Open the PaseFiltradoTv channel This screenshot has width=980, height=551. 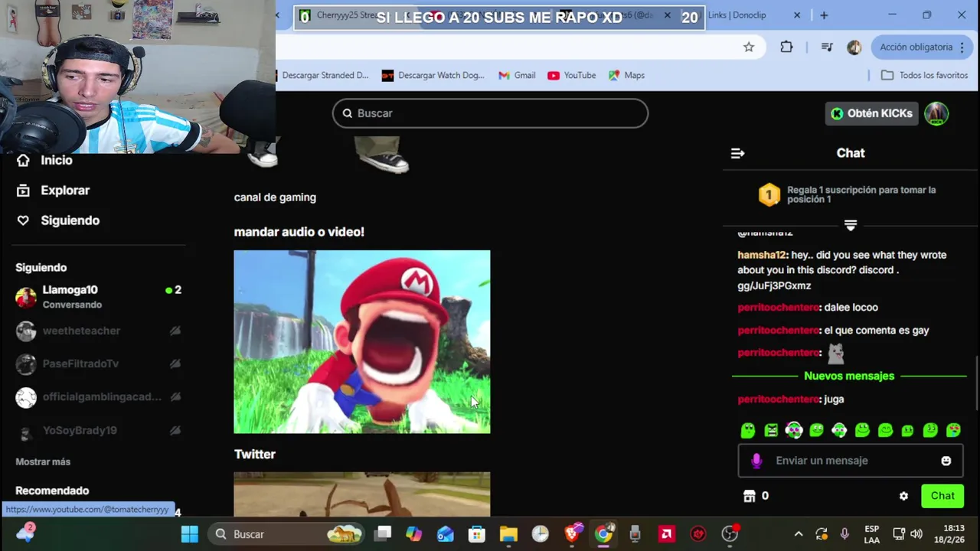tap(98, 364)
